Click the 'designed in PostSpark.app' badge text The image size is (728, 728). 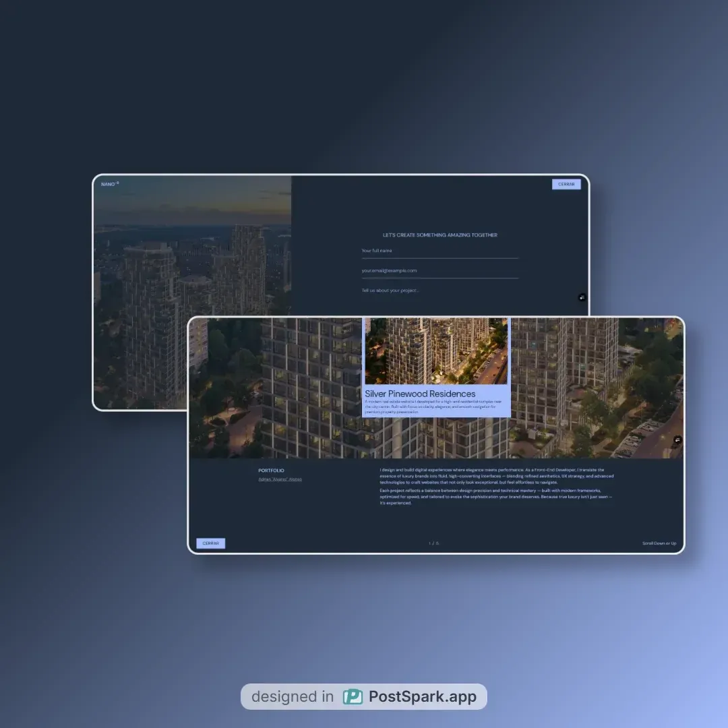(363, 696)
